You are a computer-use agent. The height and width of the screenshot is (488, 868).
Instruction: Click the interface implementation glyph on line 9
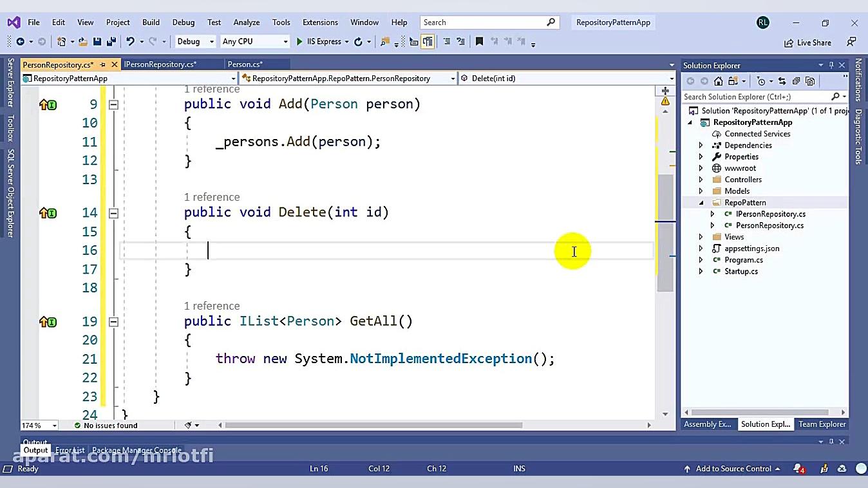click(x=48, y=104)
